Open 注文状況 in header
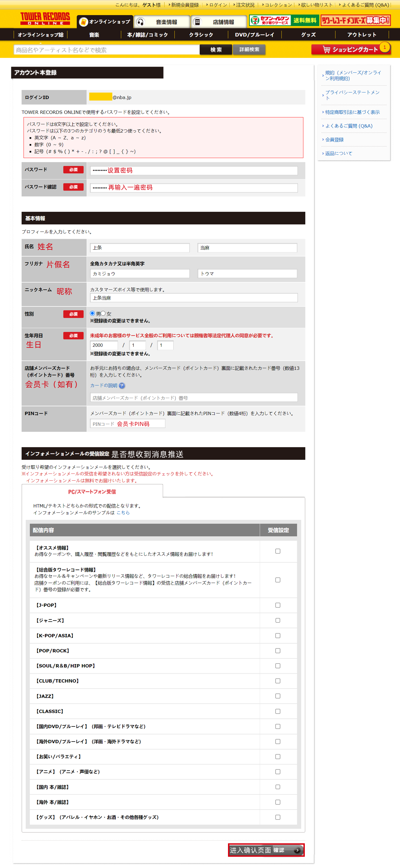400x868 pixels. point(245,5)
